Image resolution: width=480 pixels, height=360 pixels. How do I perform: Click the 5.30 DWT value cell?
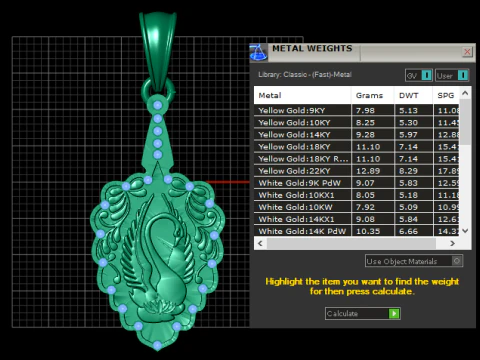[414, 122]
